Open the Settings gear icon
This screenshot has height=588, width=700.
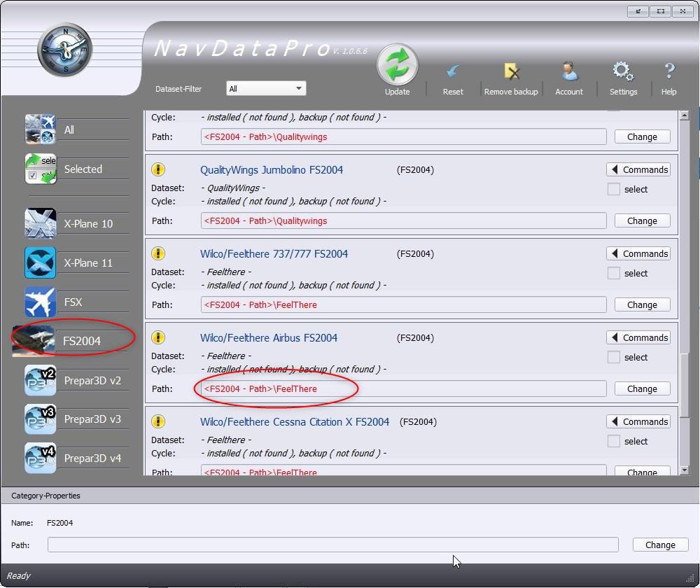pyautogui.click(x=622, y=72)
